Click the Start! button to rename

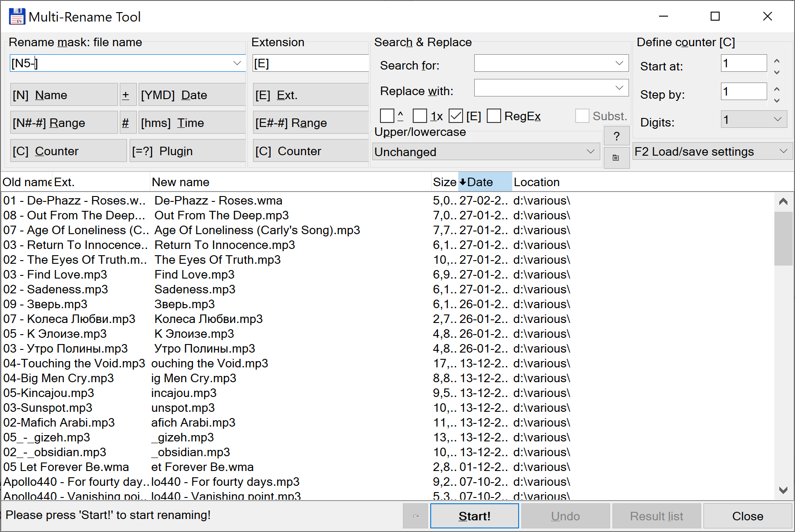point(475,516)
